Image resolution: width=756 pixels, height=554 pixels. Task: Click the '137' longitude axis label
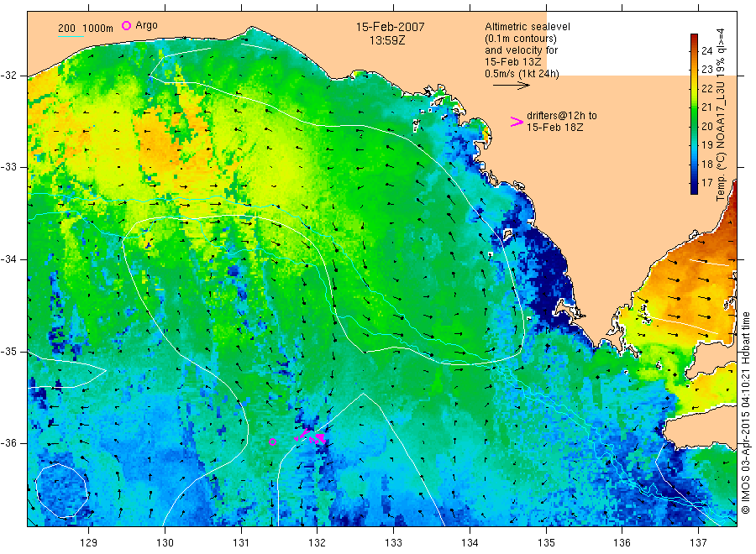[698, 542]
